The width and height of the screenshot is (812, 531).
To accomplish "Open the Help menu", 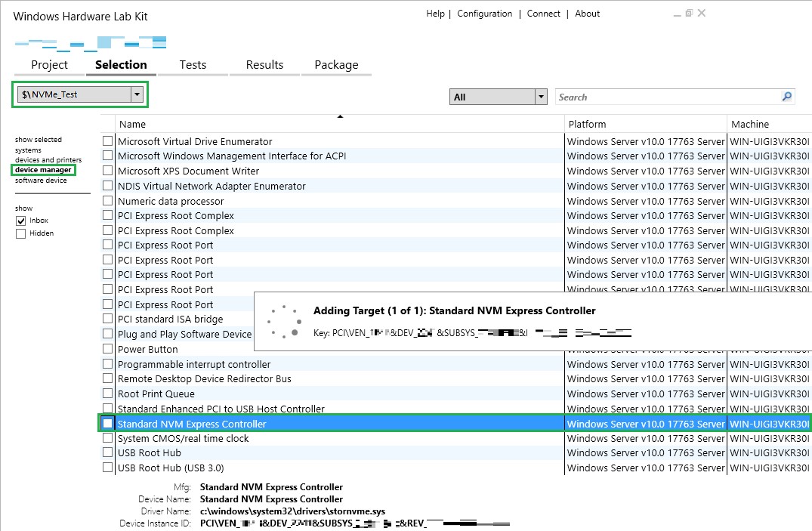I will click(436, 14).
